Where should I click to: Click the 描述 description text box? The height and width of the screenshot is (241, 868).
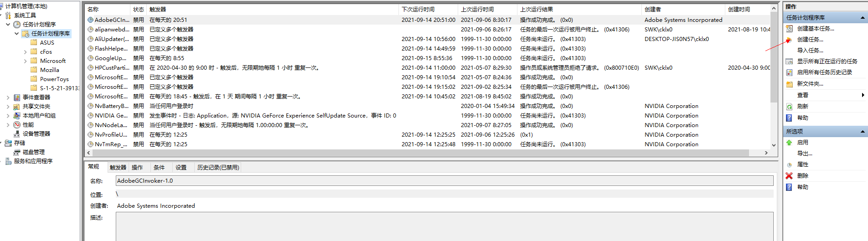coord(444,226)
